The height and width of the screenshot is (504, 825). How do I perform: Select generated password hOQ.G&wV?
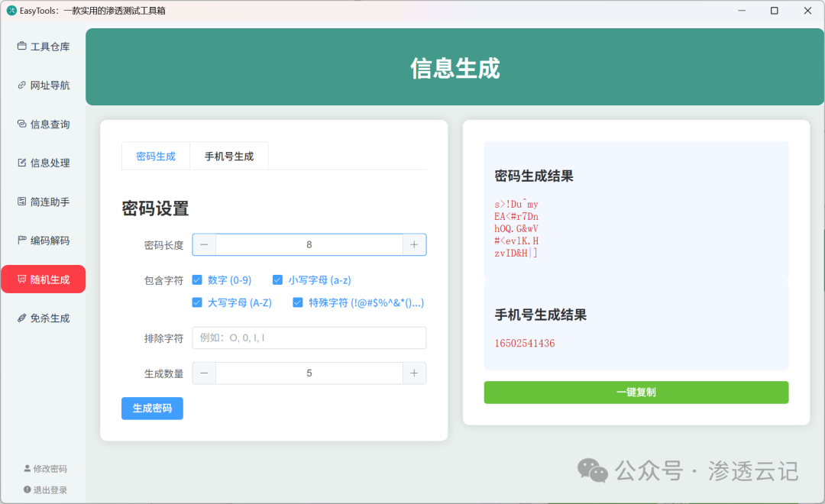(516, 228)
